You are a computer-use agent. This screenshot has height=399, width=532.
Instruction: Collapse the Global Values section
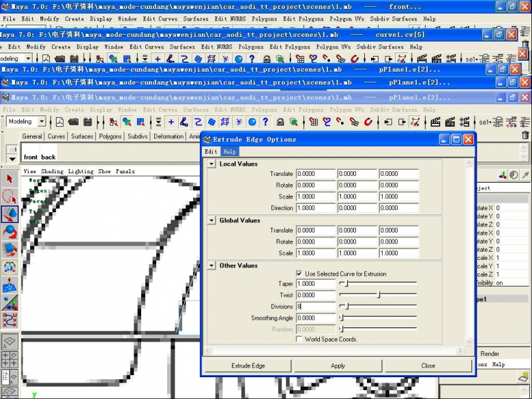(211, 220)
